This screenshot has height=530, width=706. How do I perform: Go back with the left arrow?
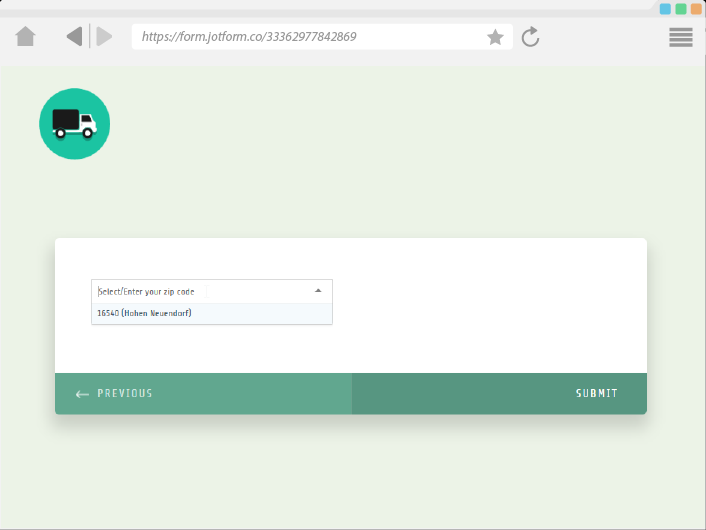[74, 37]
